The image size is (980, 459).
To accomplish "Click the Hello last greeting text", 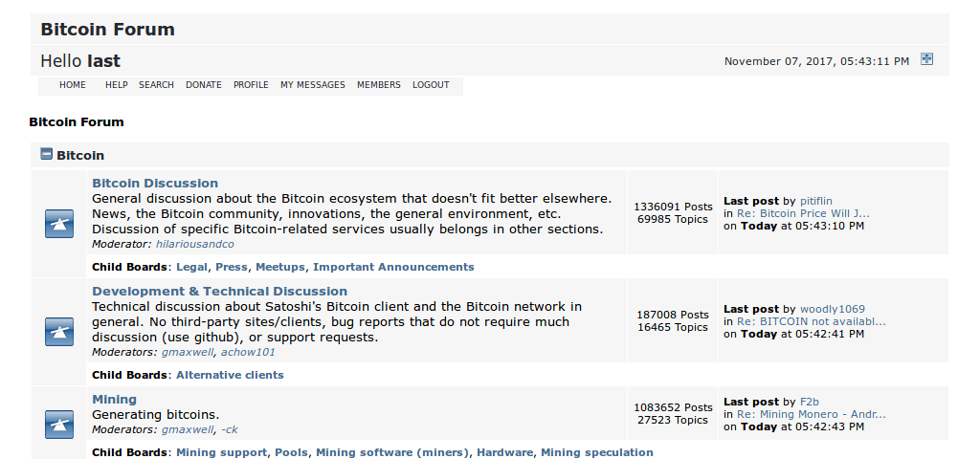I will [80, 61].
